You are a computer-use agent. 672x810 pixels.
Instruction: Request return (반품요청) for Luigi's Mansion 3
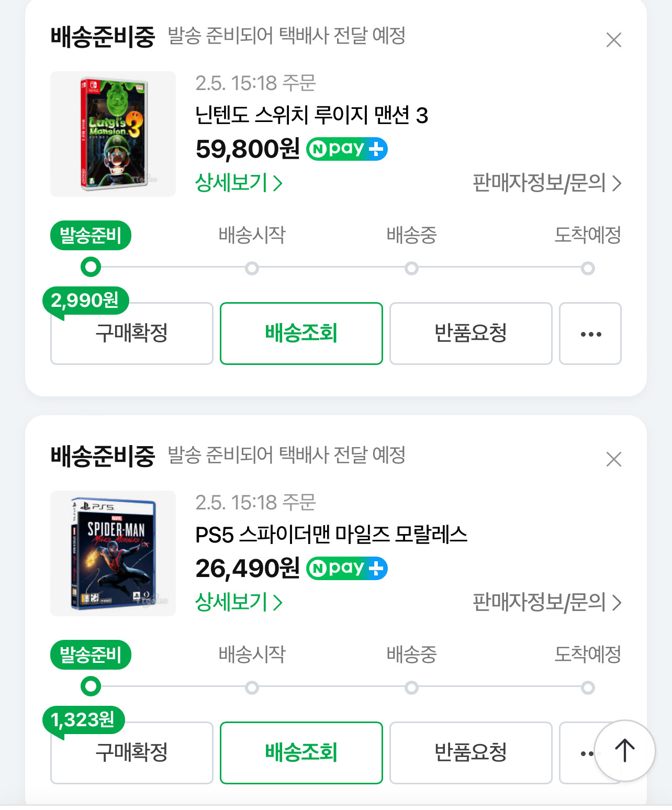click(x=471, y=334)
